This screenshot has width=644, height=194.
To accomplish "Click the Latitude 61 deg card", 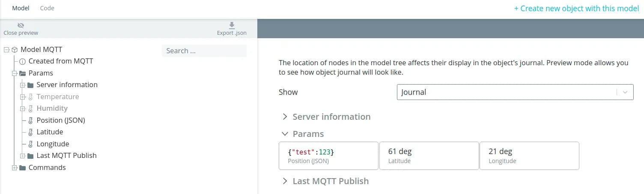I will tap(429, 156).
